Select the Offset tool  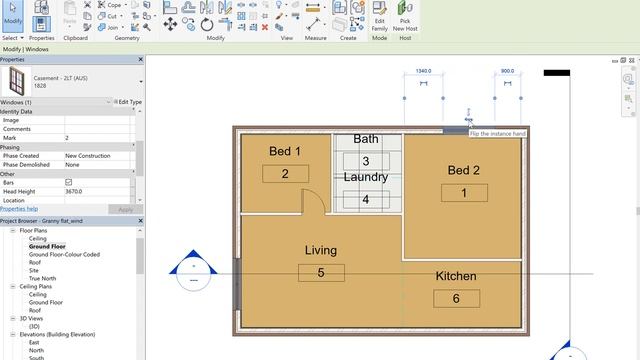coord(188,7)
